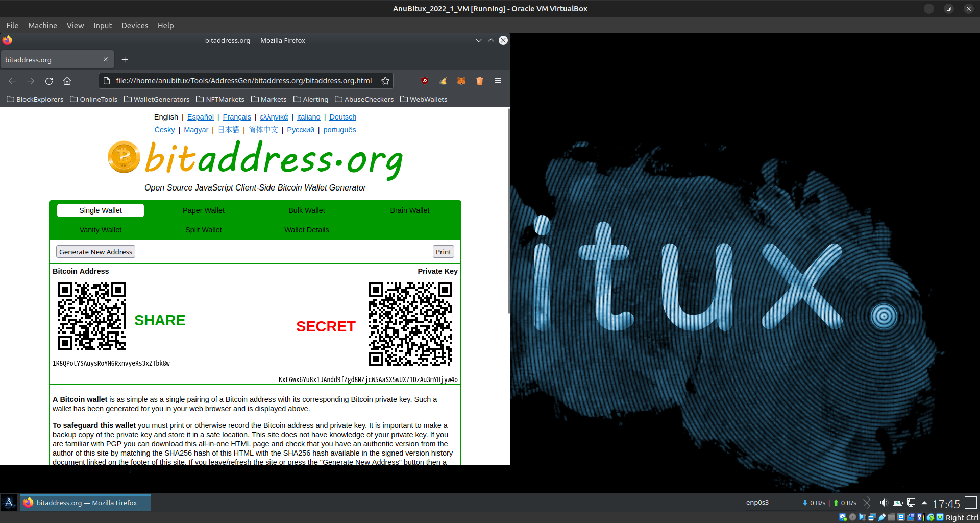Go to Firefox home page icon
This screenshot has width=980, height=523.
pyautogui.click(x=67, y=81)
